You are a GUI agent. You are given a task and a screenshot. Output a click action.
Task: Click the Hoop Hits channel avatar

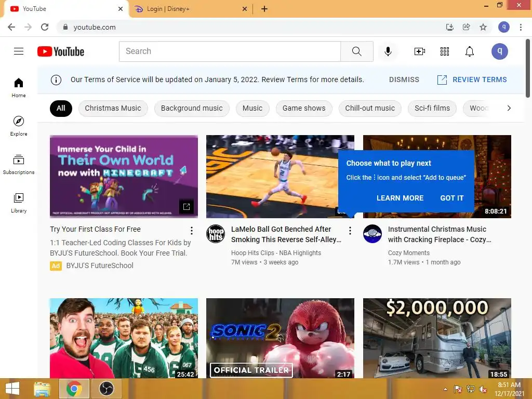216,234
